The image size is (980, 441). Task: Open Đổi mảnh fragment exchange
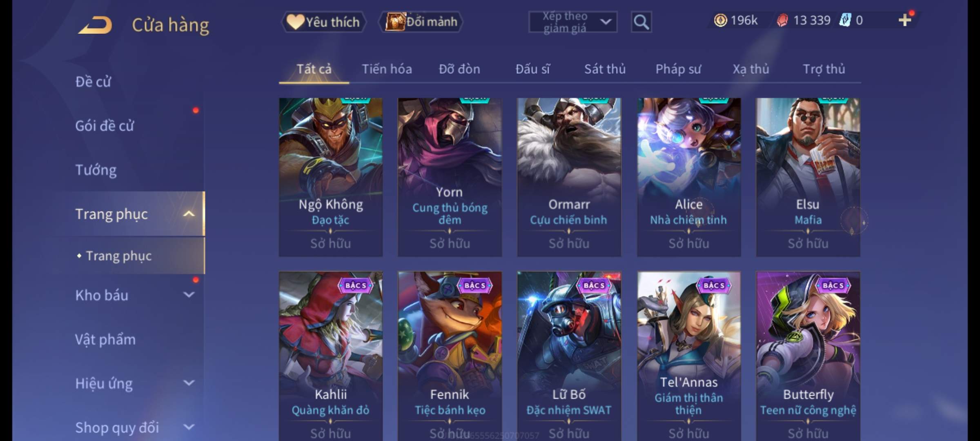(421, 22)
